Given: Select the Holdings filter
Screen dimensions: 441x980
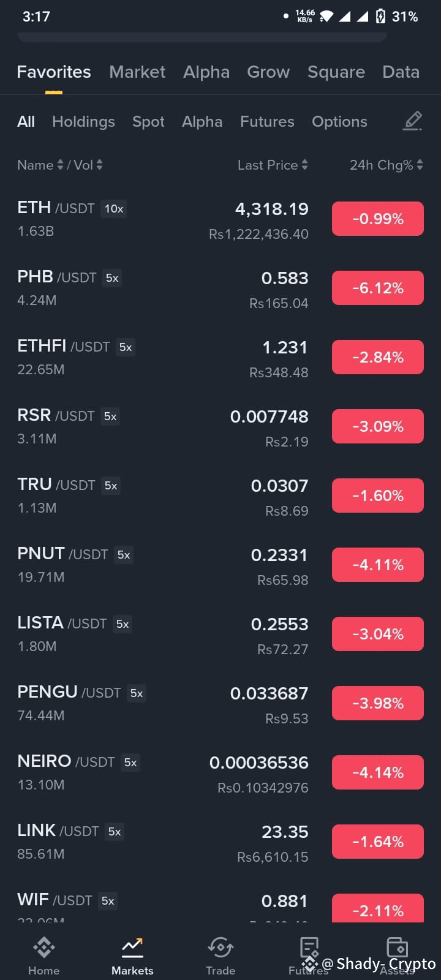Looking at the screenshot, I should point(83,121).
